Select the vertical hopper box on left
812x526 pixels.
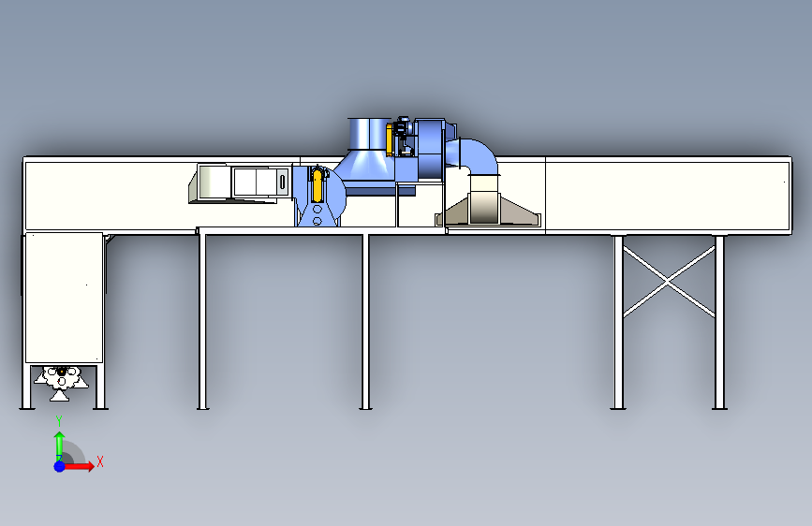click(64, 298)
